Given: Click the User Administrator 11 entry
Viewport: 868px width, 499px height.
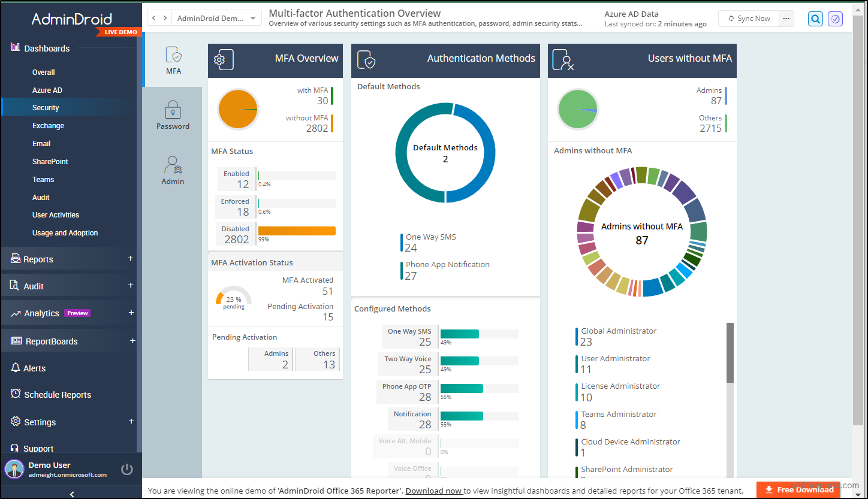Looking at the screenshot, I should point(613,364).
